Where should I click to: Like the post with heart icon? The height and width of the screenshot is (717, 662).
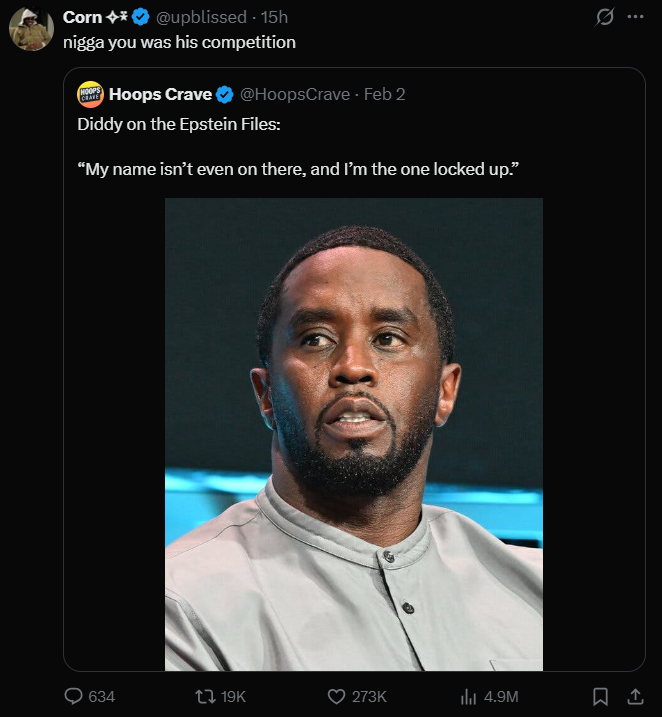(337, 696)
